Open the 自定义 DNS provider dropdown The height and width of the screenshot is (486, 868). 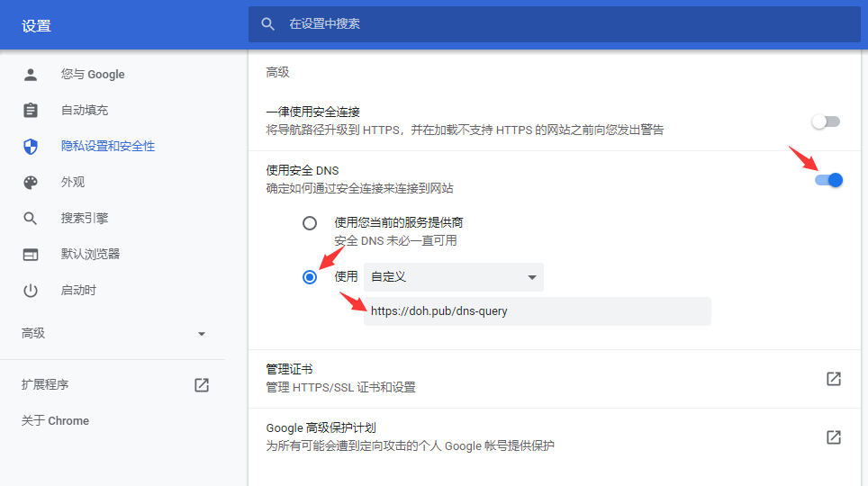(x=454, y=277)
